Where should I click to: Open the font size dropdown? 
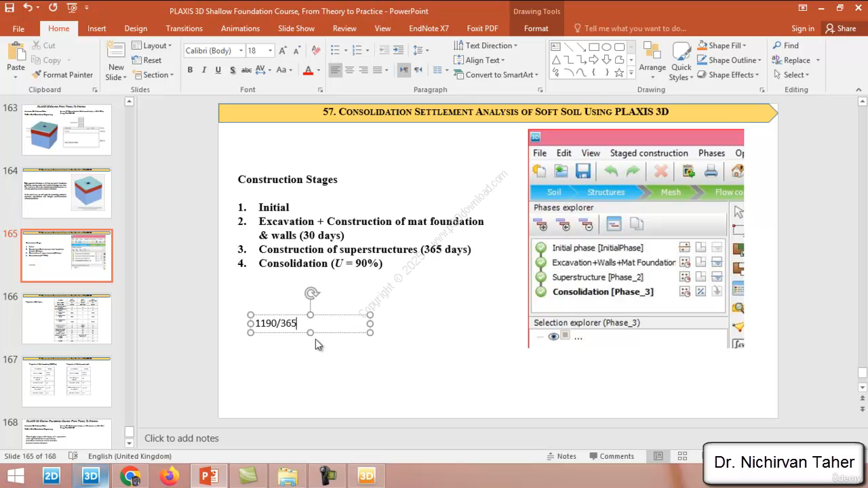point(270,51)
